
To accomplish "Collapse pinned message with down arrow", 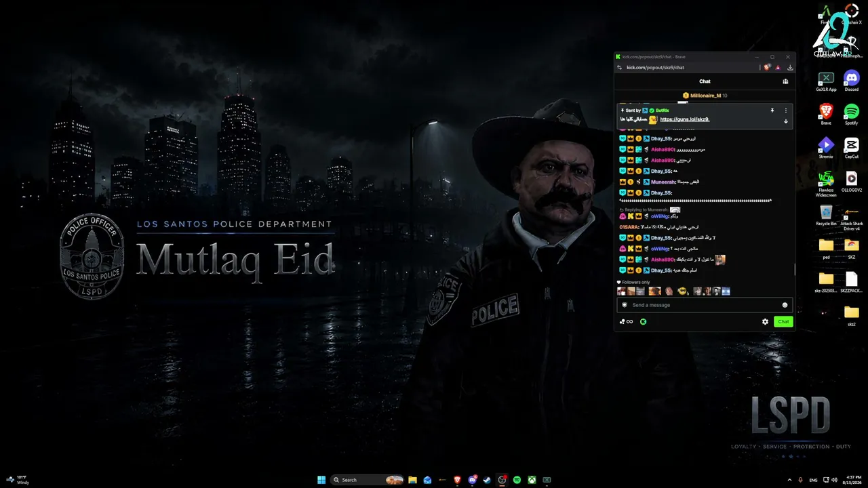I will pyautogui.click(x=786, y=121).
